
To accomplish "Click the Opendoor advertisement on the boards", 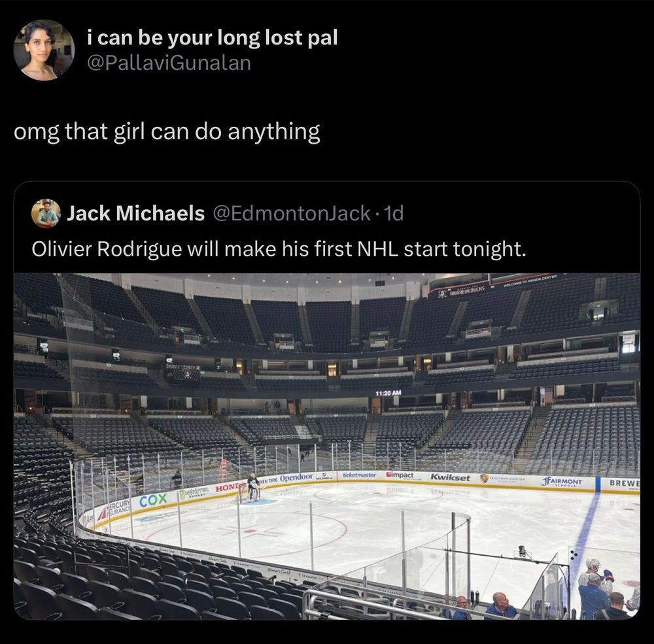I will 296,477.
